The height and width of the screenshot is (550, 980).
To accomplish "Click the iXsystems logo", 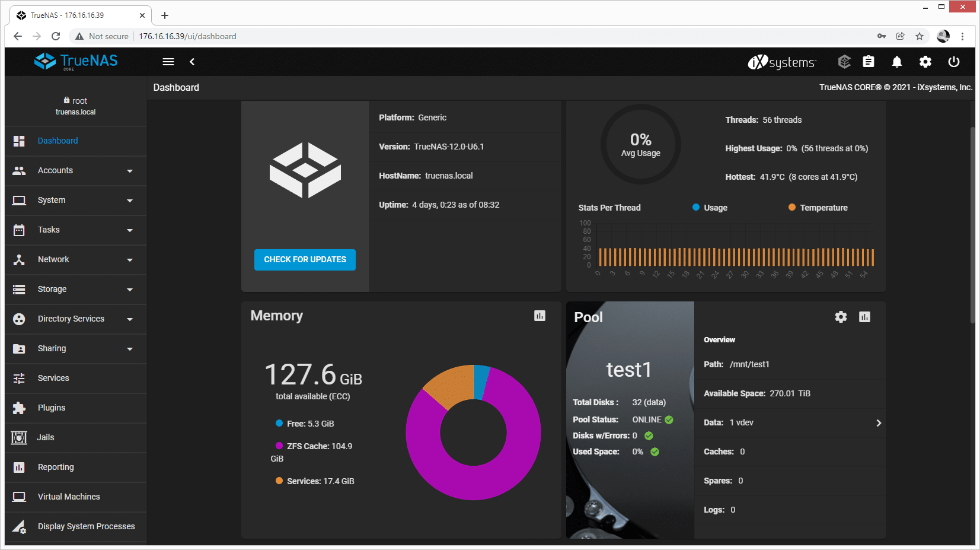I will [782, 62].
